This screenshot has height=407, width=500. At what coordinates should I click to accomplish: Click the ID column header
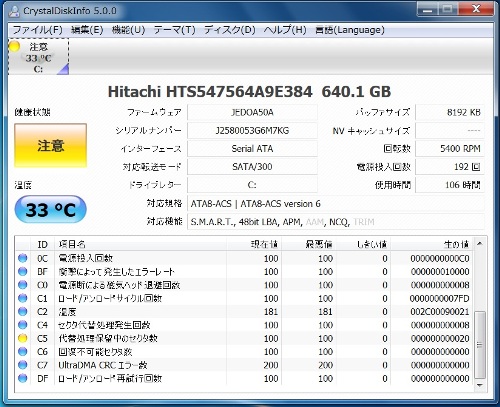(x=43, y=244)
